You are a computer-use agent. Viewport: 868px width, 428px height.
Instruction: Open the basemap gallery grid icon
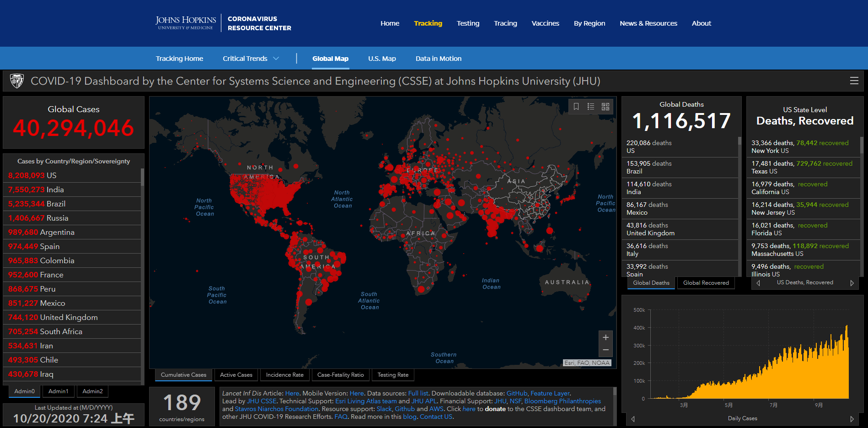[605, 107]
